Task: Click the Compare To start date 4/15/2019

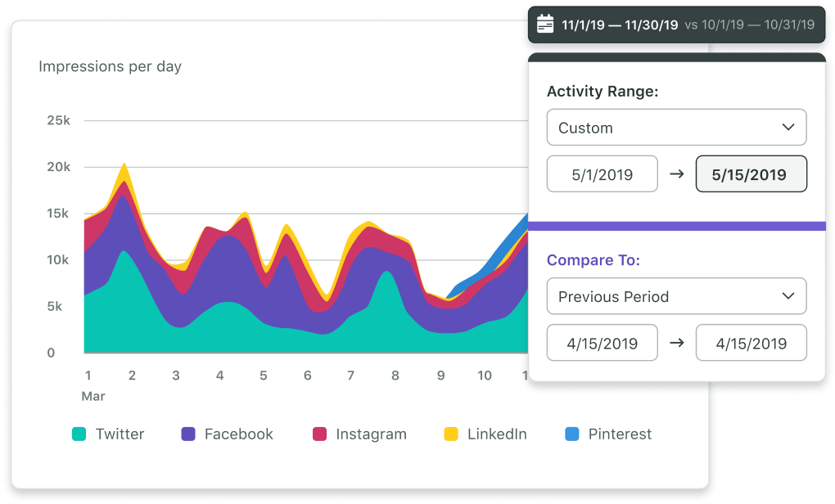Action: (602, 343)
